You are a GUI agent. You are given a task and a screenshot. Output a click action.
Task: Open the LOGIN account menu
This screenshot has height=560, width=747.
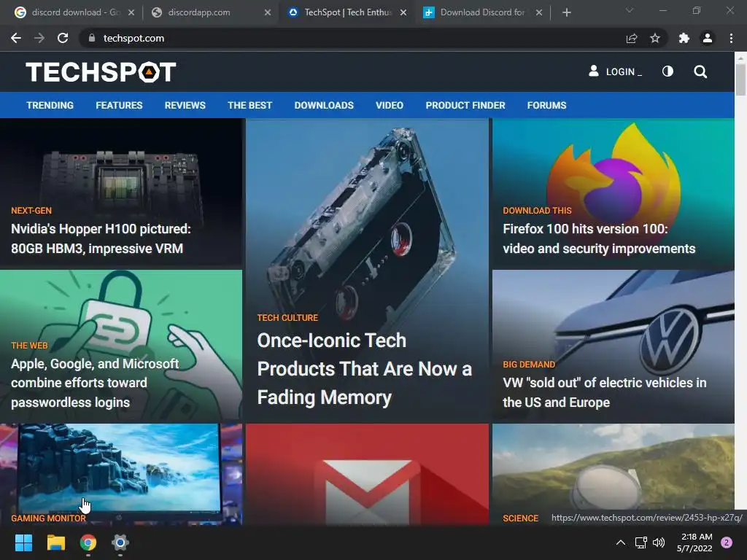(616, 71)
